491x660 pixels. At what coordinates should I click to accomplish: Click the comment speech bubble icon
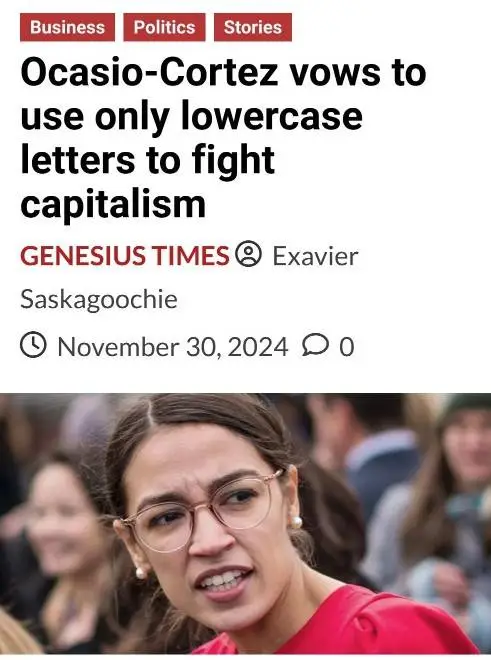[x=315, y=345]
